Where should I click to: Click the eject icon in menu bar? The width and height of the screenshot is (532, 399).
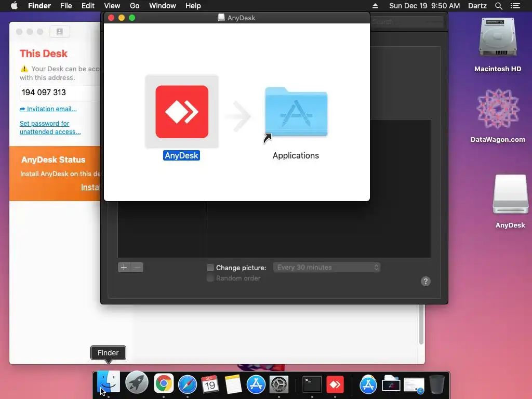point(375,6)
